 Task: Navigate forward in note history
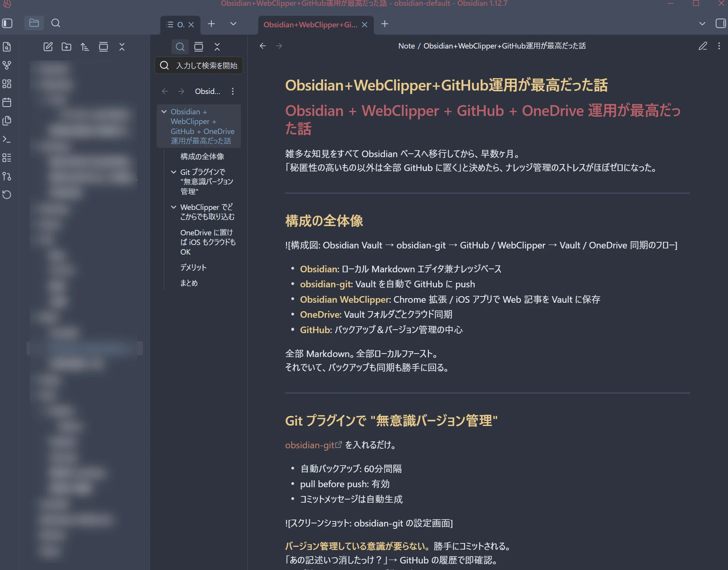(279, 46)
